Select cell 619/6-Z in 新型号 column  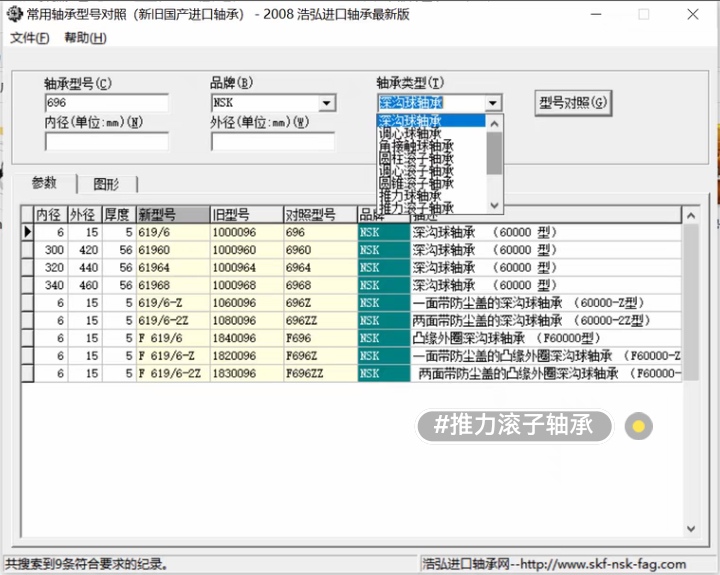(173, 303)
